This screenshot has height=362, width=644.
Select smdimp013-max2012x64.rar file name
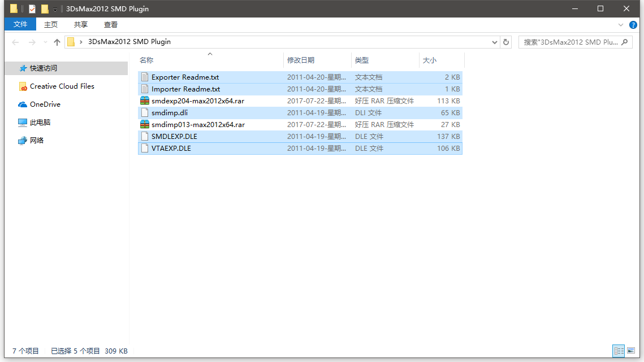(198, 125)
